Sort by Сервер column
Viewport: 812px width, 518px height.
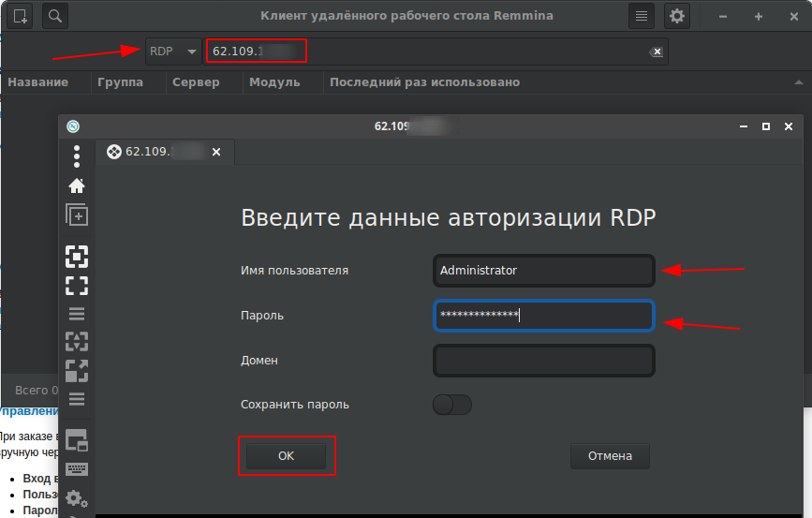pos(196,82)
